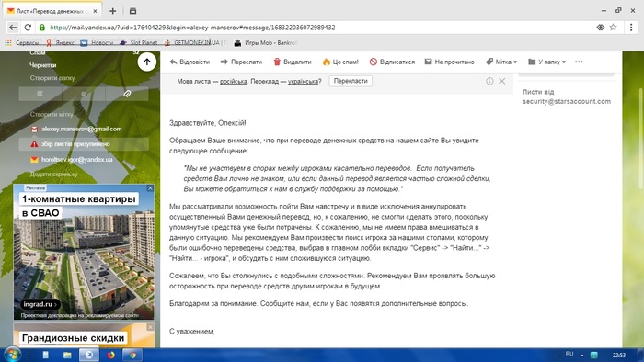Image resolution: width=644 pixels, height=362 pixels.
Task: Open the Мітка label dropdown
Action: [x=501, y=62]
